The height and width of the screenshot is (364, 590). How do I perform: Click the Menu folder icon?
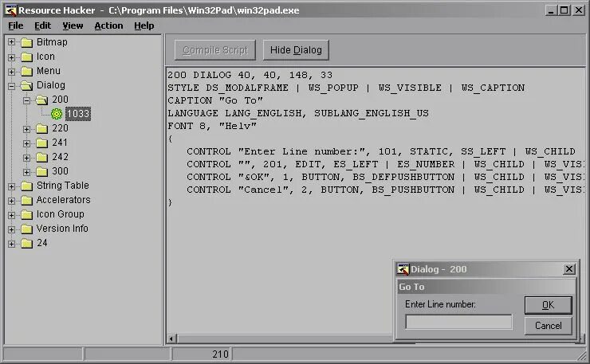point(27,71)
